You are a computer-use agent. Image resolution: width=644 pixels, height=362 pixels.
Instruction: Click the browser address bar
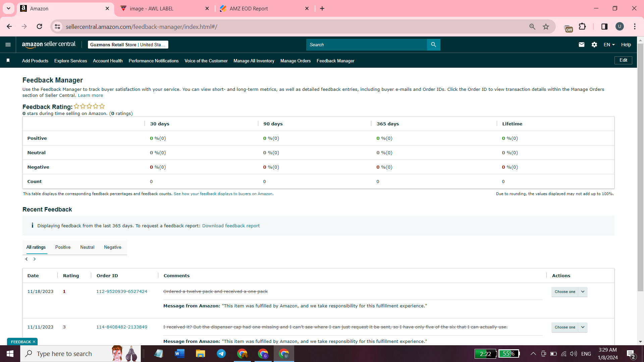click(295, 26)
